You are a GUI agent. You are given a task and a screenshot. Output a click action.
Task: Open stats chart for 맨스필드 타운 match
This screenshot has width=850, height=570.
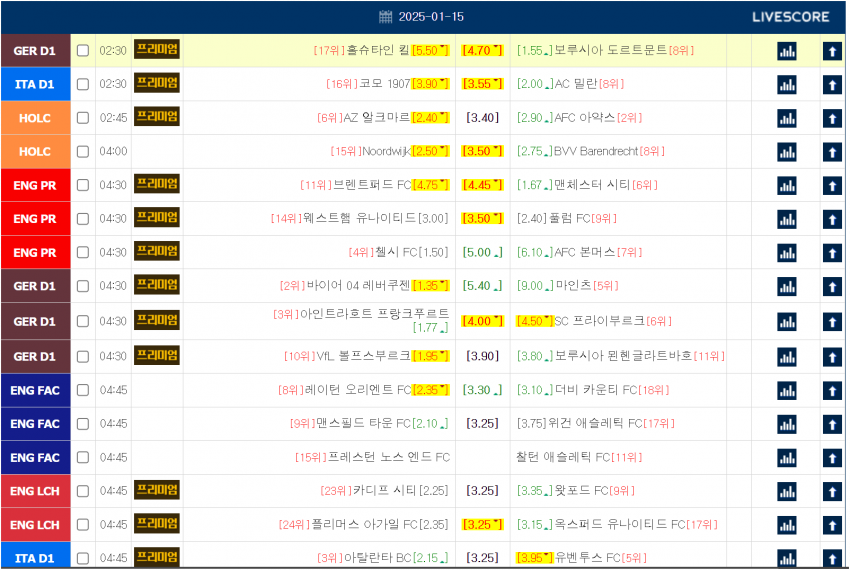point(787,424)
